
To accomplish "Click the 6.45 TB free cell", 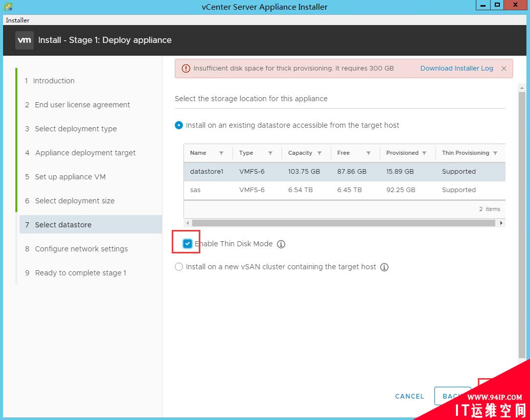I will 350,190.
